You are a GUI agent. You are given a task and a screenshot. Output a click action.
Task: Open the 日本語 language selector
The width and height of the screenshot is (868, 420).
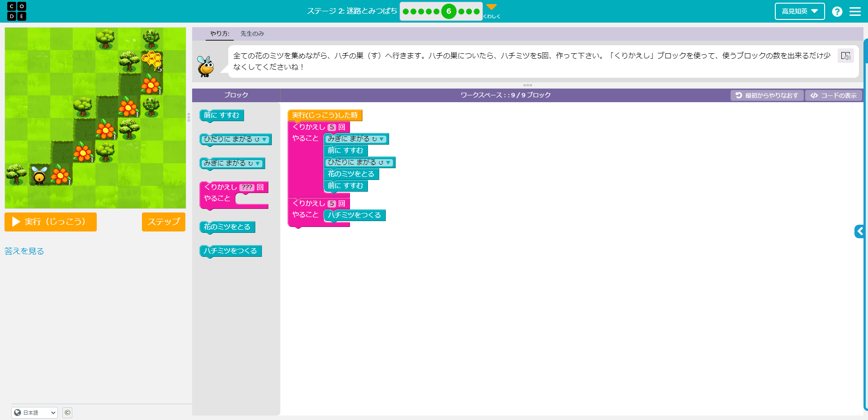pyautogui.click(x=35, y=412)
